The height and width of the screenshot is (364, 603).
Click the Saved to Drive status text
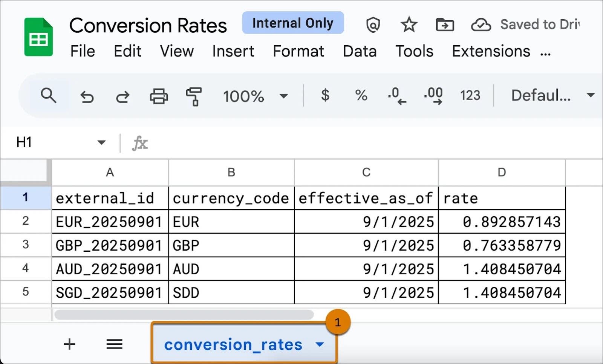pyautogui.click(x=540, y=24)
